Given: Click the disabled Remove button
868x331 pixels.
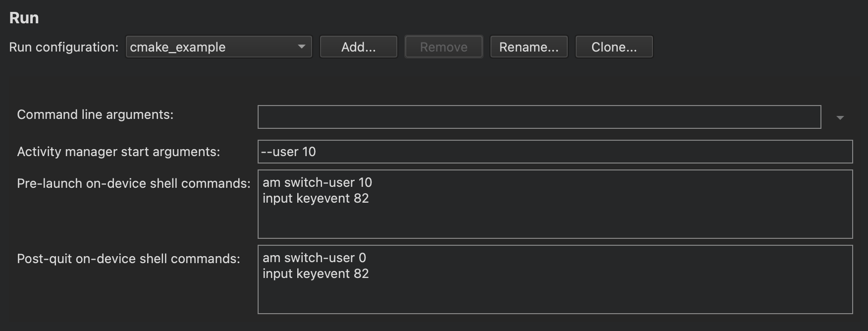Looking at the screenshot, I should coord(443,47).
